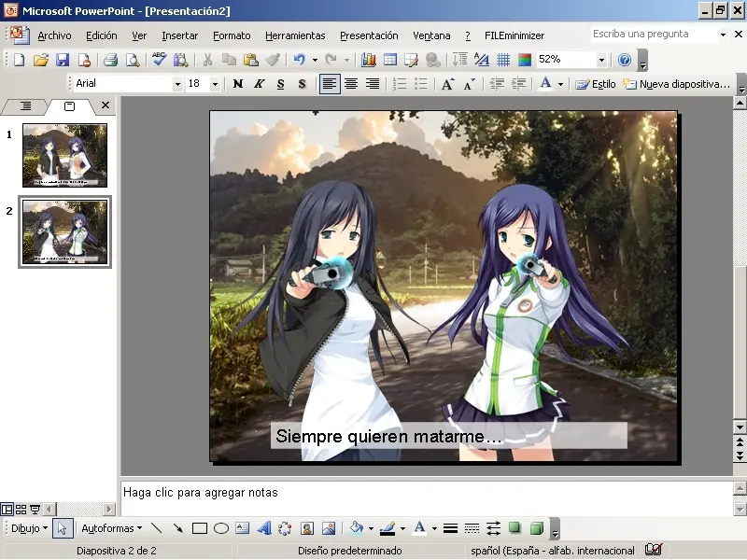Insert WordArt from the drawing toolbar
This screenshot has height=560, width=747.
[x=264, y=528]
